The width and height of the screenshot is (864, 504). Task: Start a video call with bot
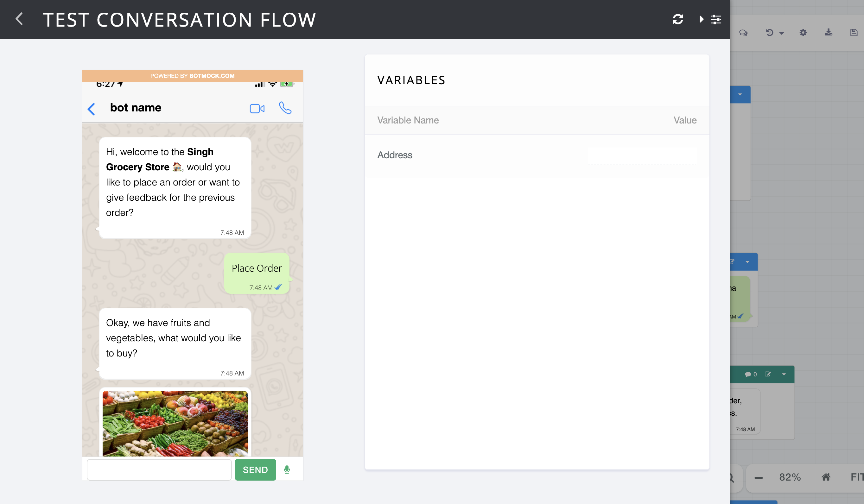[x=257, y=109]
